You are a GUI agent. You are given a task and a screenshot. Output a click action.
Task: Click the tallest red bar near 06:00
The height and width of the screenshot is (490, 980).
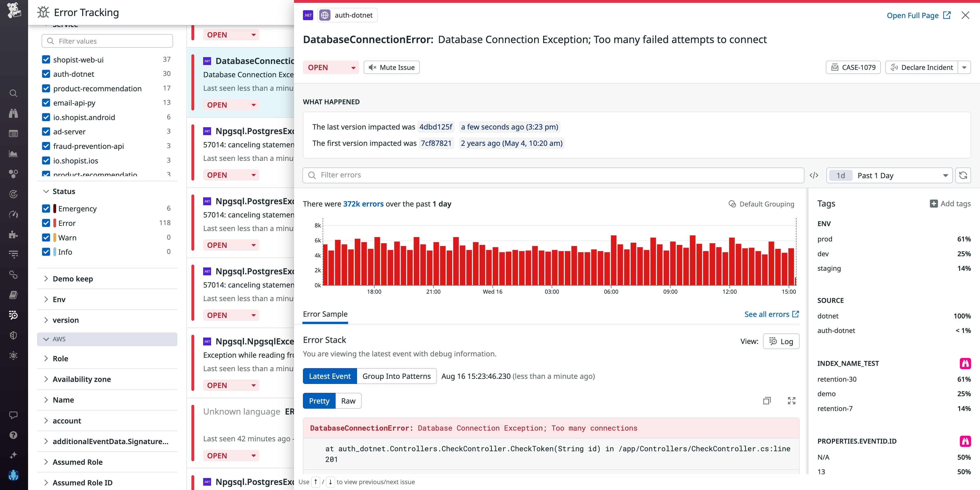[613, 260]
